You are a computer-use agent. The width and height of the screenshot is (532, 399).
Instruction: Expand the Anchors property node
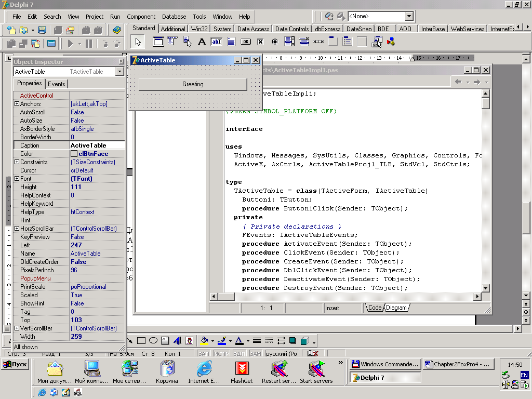click(x=17, y=104)
